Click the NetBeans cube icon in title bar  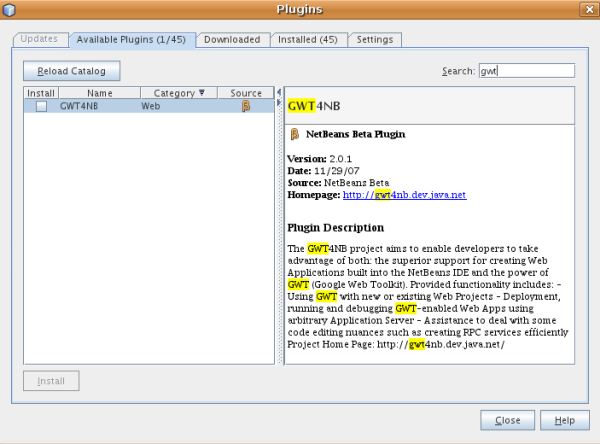pos(9,9)
